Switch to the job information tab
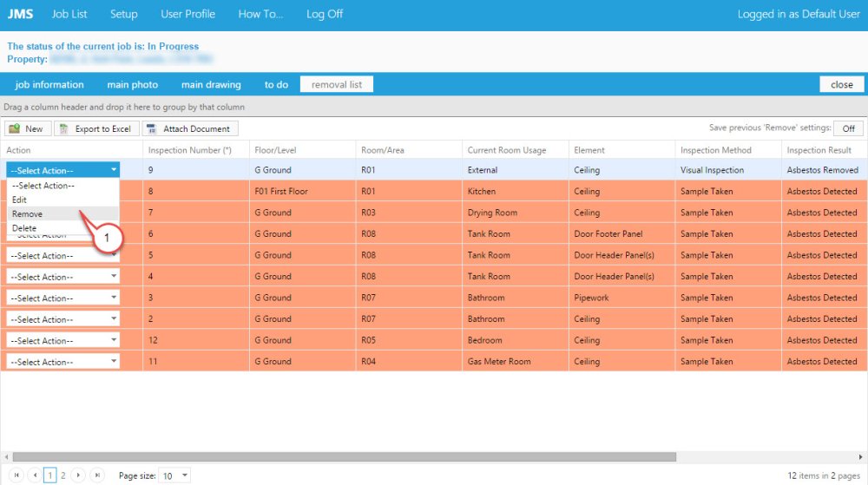Viewport: 868px width, 485px height. (x=49, y=85)
